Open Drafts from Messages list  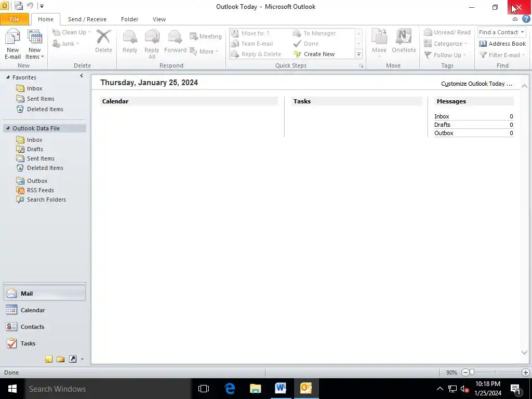pos(442,125)
